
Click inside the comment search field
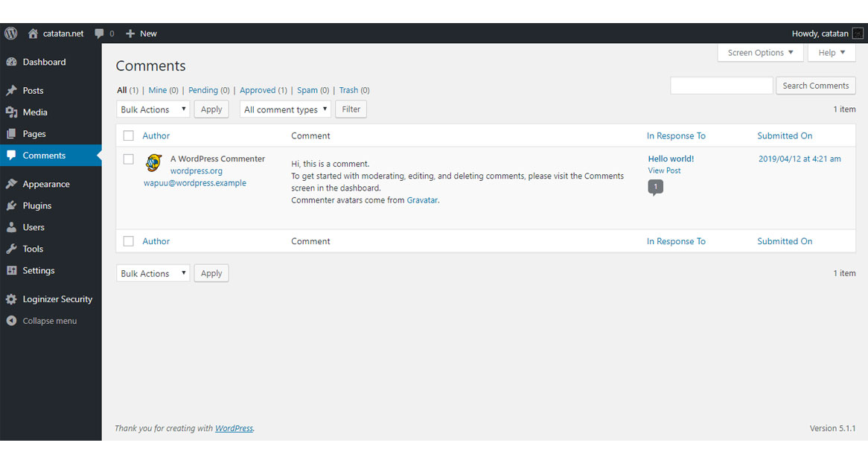(x=721, y=86)
